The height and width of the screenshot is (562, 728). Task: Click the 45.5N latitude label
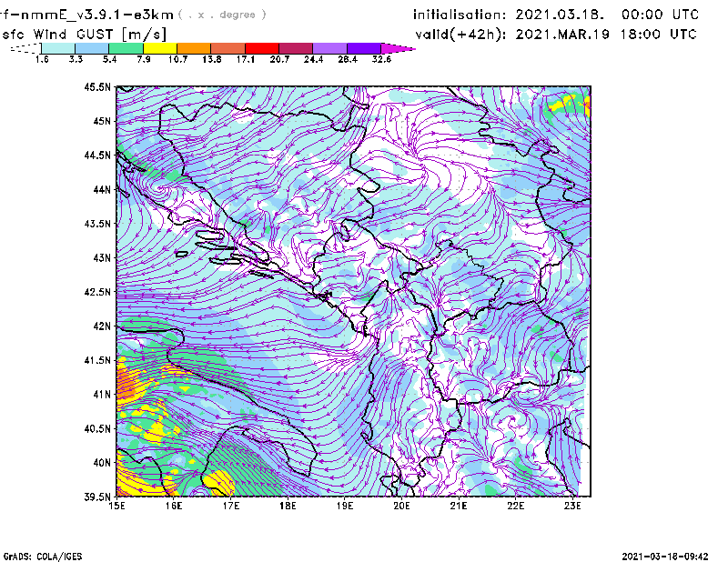97,86
